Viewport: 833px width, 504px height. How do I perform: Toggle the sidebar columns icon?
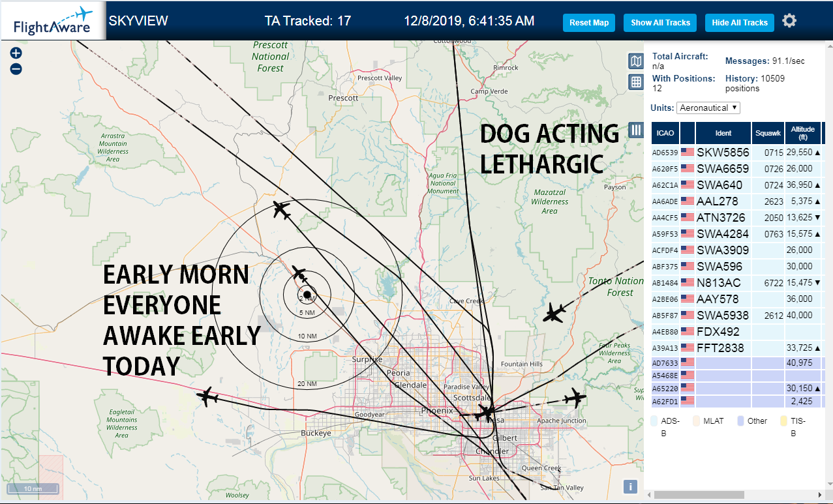(636, 129)
